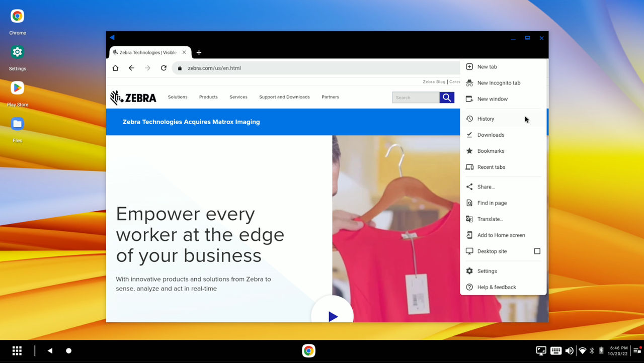644x363 pixels.
Task: Add a new tab with plus button
Action: pyautogui.click(x=199, y=52)
